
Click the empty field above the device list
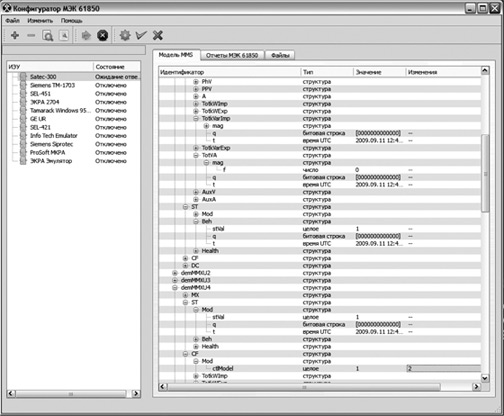point(74,50)
